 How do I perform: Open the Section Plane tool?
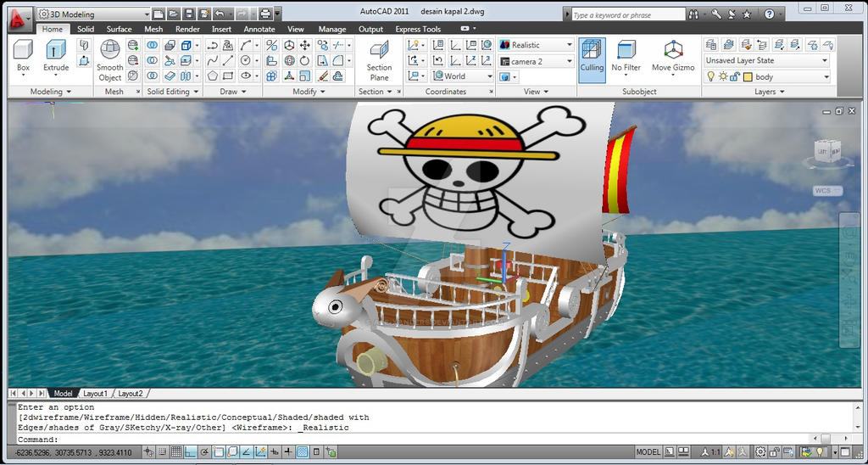[379, 61]
